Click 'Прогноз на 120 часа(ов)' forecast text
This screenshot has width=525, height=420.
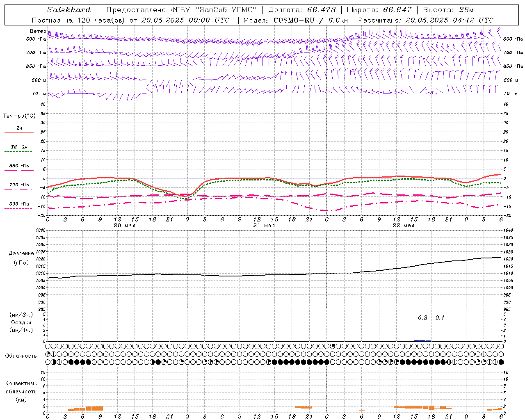pos(79,20)
